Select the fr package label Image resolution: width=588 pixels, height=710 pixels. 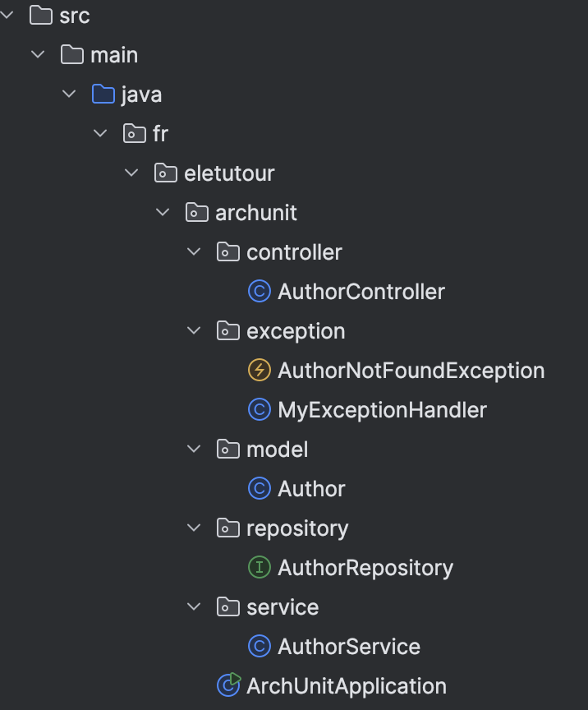[160, 134]
